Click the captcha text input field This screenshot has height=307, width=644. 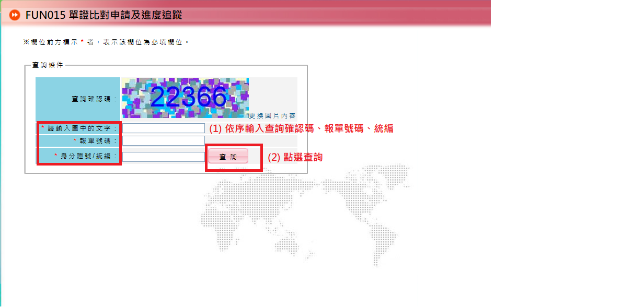click(x=163, y=128)
